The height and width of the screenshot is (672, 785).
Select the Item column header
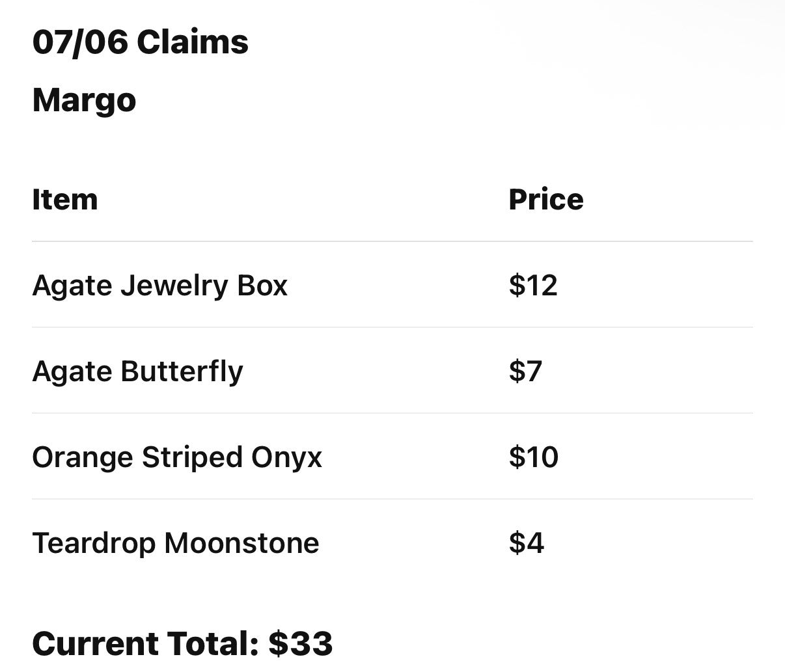65,199
